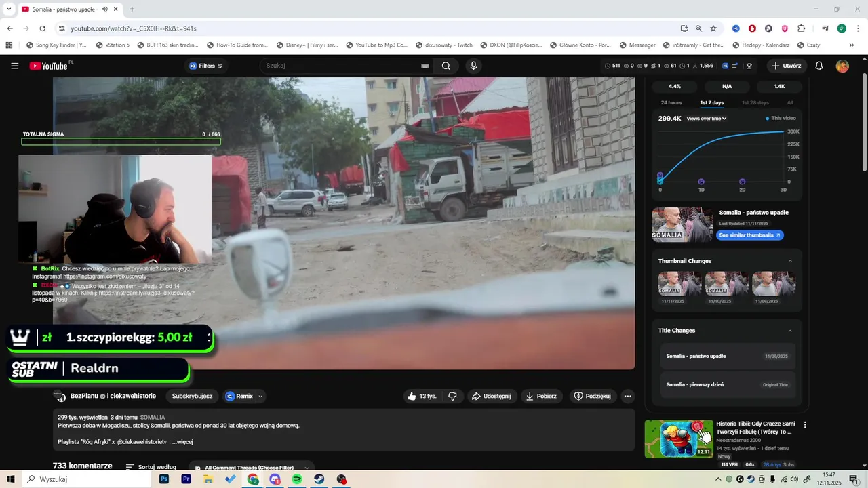Screen dimensions: 868x488
Task: Show more bookmarks with the chevron
Action: pos(852,45)
